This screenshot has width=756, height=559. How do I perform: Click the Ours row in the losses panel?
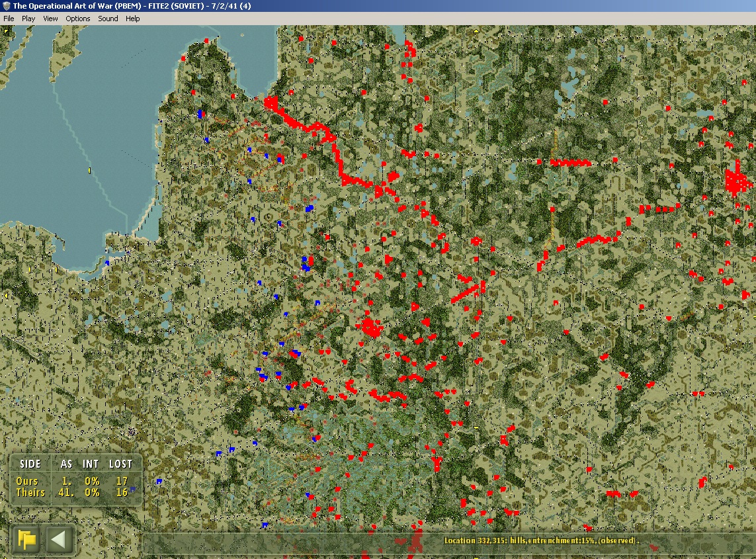72,481
